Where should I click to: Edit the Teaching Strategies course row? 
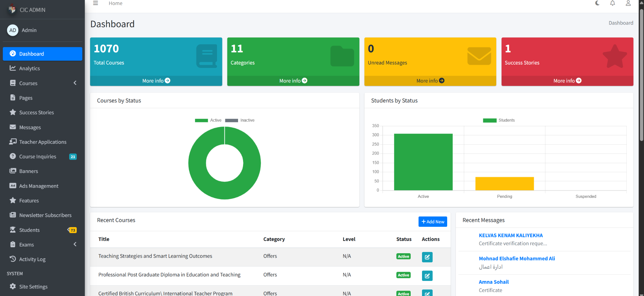[x=427, y=257]
